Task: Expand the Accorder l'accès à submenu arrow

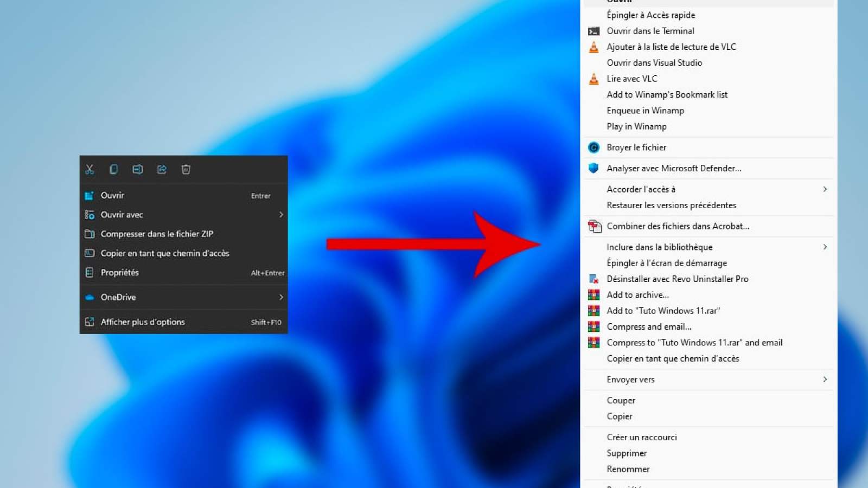Action: click(x=825, y=189)
